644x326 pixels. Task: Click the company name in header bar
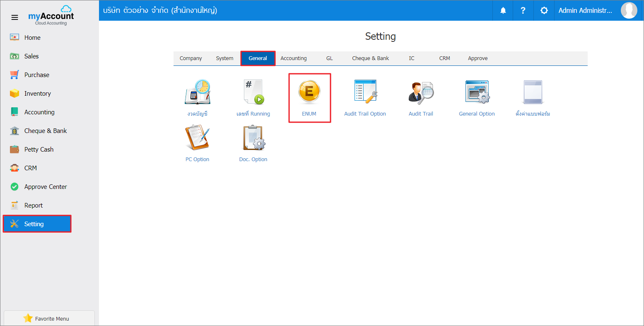(x=160, y=10)
